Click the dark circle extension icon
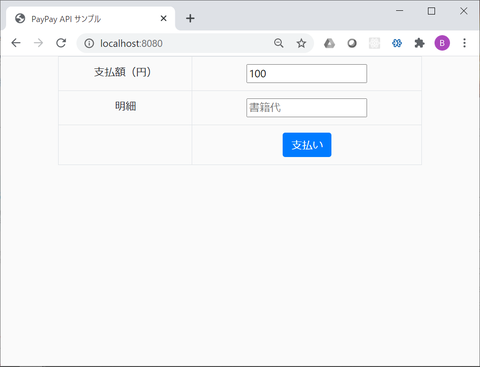Screen dimensions: 480x367 pyautogui.click(x=352, y=43)
